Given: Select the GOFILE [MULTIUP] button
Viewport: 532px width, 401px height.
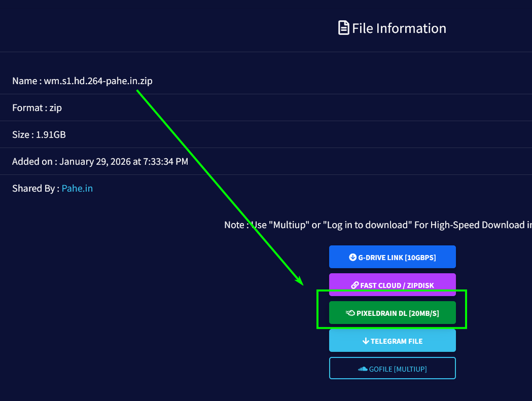Looking at the screenshot, I should point(392,368).
